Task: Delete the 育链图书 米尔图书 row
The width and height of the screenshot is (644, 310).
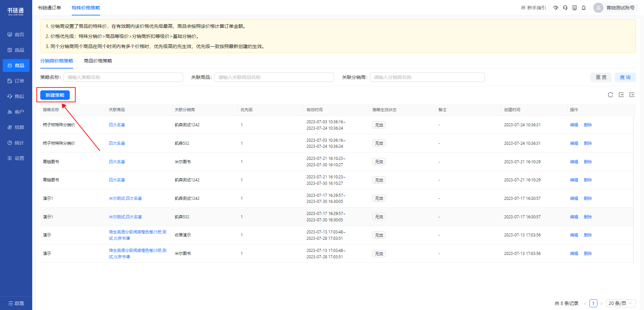Action: [x=588, y=162]
